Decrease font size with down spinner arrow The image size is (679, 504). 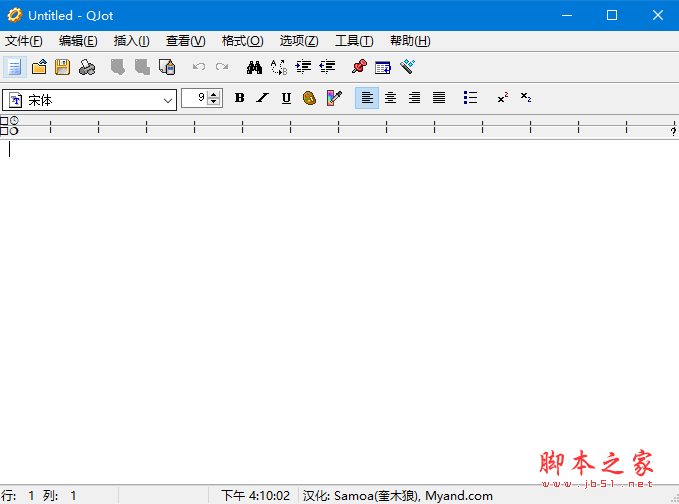tap(213, 102)
